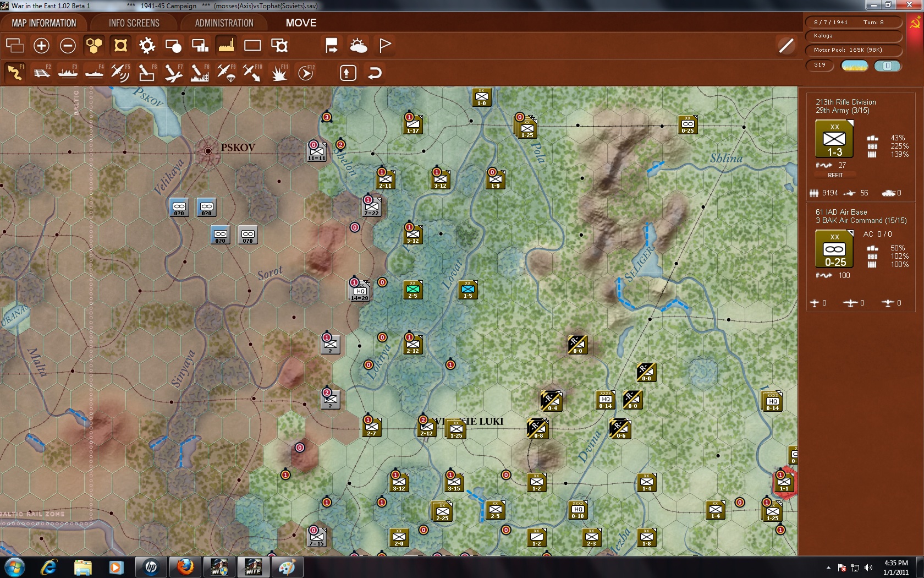Screen dimensions: 924x578
Task: Click the overlapping-windows map toggle icon
Action: pyautogui.click(x=15, y=45)
